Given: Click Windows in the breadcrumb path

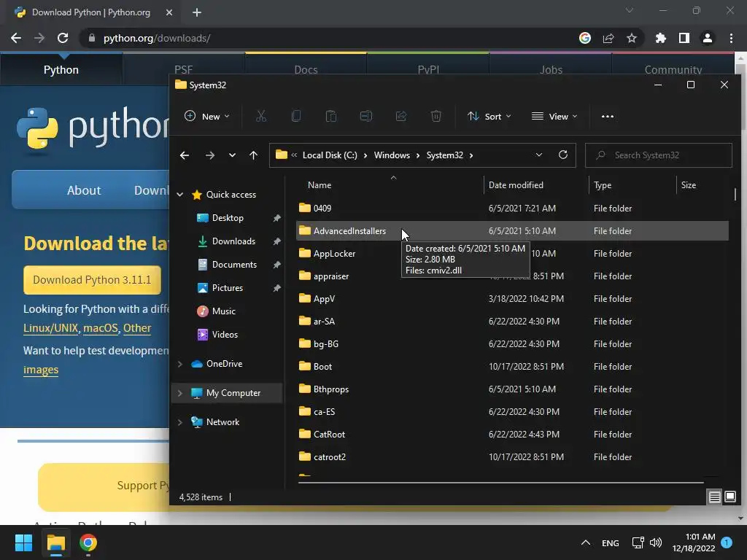Looking at the screenshot, I should pyautogui.click(x=392, y=155).
